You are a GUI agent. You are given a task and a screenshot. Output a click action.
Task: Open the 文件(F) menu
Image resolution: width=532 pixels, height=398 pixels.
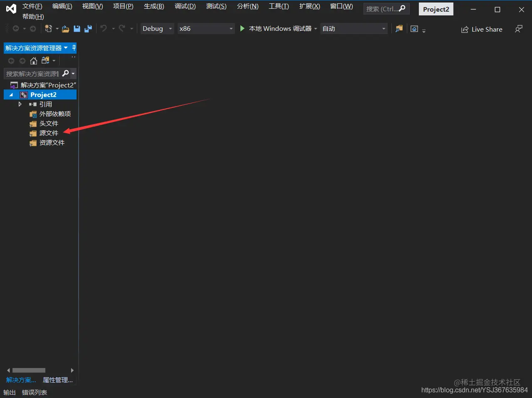tap(32, 6)
